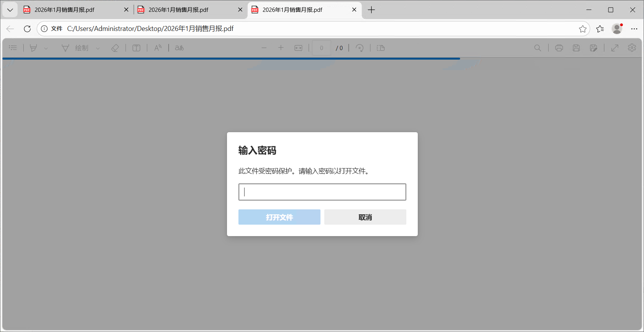This screenshot has height=332, width=644.
Task: Select the 绘制 draw tool
Action: [75, 48]
